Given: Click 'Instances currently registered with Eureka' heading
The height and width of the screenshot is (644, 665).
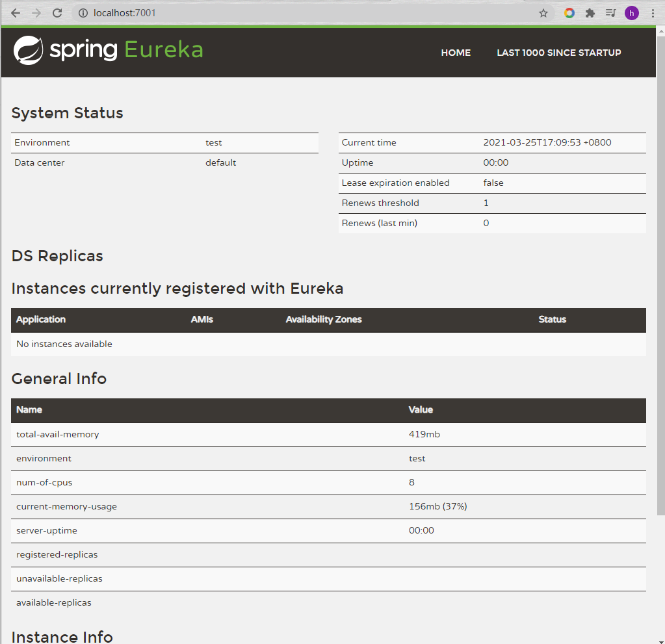Looking at the screenshot, I should pos(177,289).
